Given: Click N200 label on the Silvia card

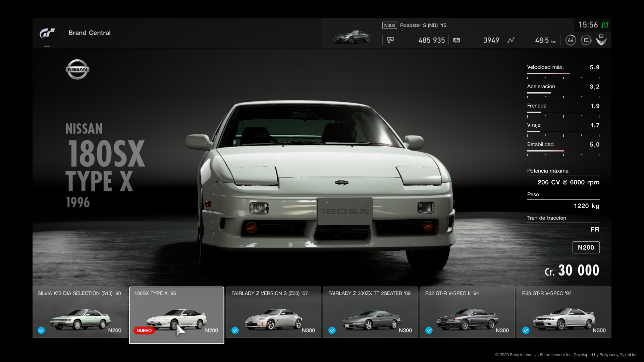Looking at the screenshot, I should click(x=115, y=330).
